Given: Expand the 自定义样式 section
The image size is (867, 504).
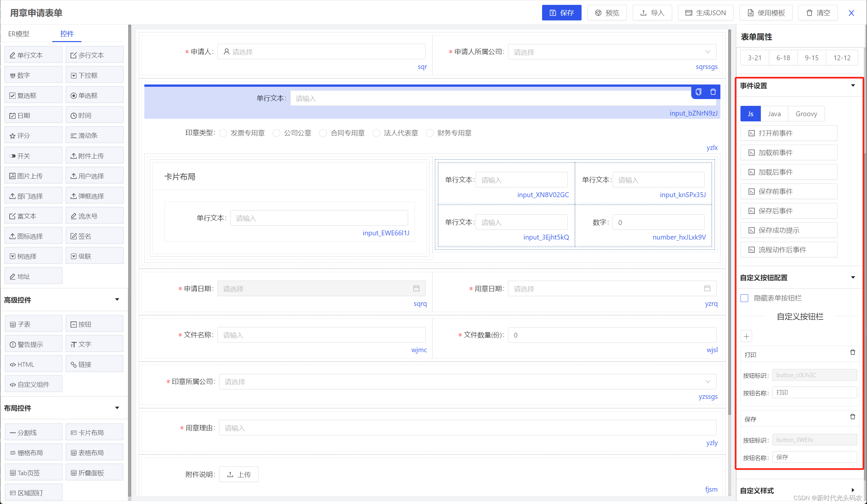Looking at the screenshot, I should pyautogui.click(x=852, y=490).
